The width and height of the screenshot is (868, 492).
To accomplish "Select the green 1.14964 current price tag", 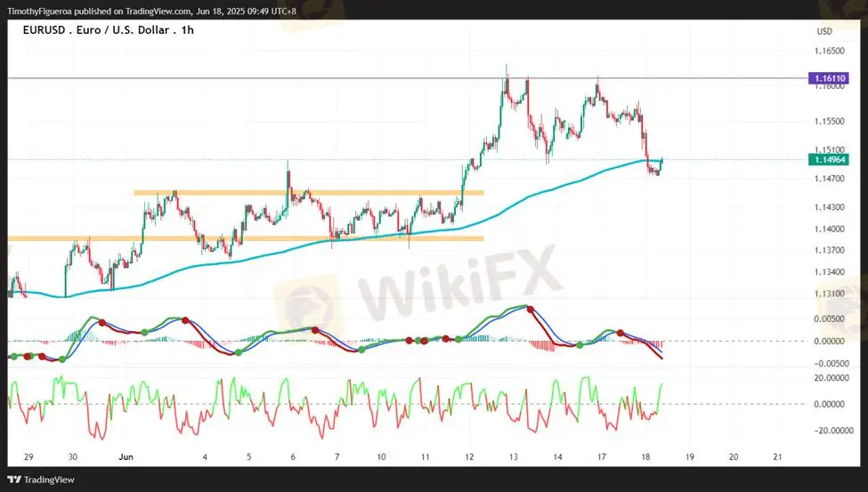I will (829, 160).
